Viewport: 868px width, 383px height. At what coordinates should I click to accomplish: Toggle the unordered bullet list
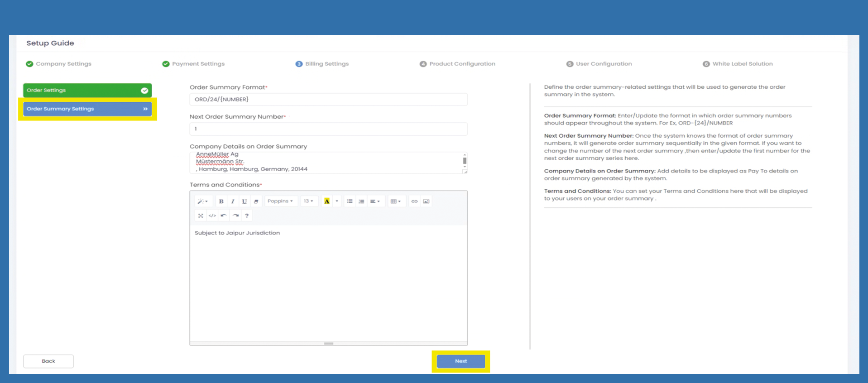point(350,201)
